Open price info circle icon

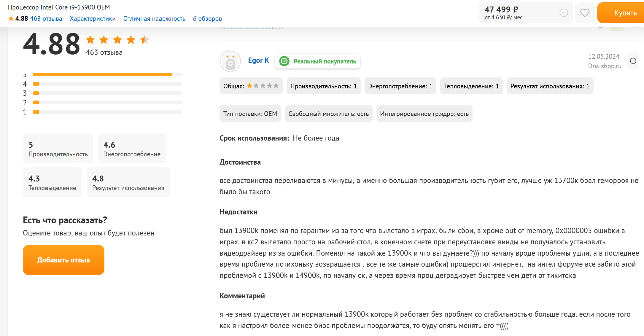coord(564,13)
